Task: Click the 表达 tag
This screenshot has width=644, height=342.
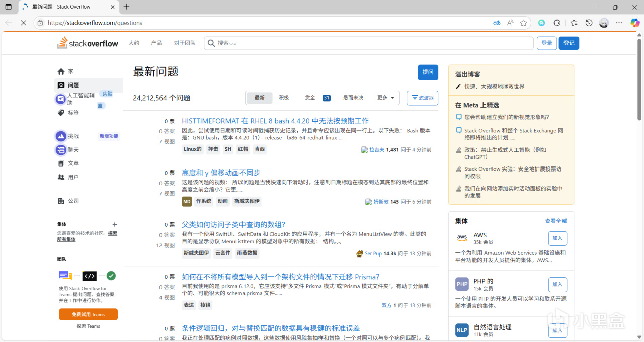Action: [189, 305]
